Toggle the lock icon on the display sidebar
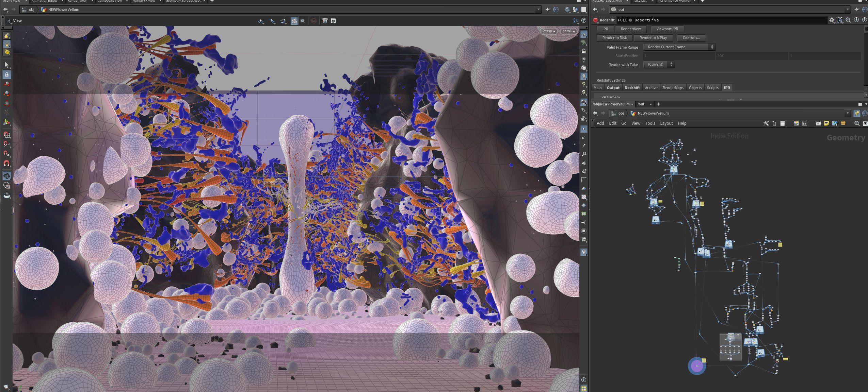The width and height of the screenshot is (868, 392). [583, 51]
